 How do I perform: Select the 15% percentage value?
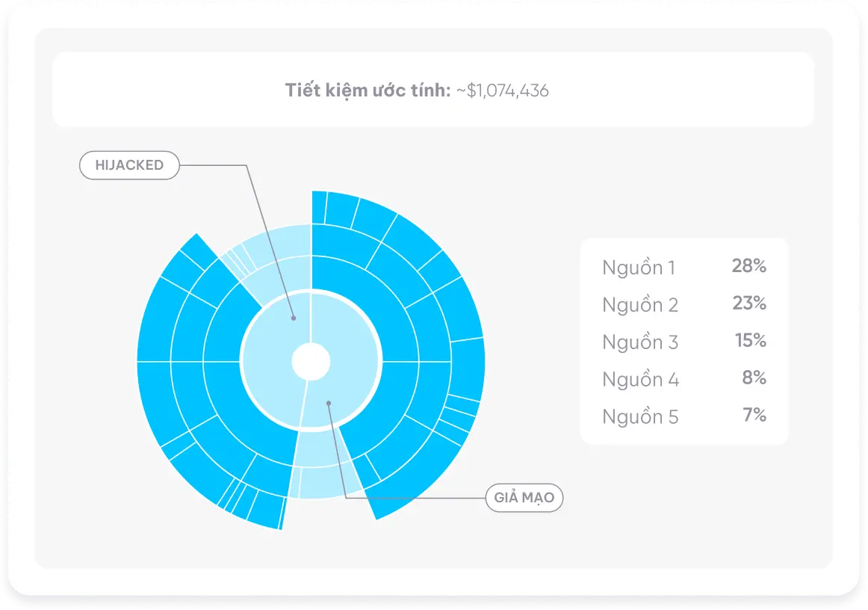point(750,341)
